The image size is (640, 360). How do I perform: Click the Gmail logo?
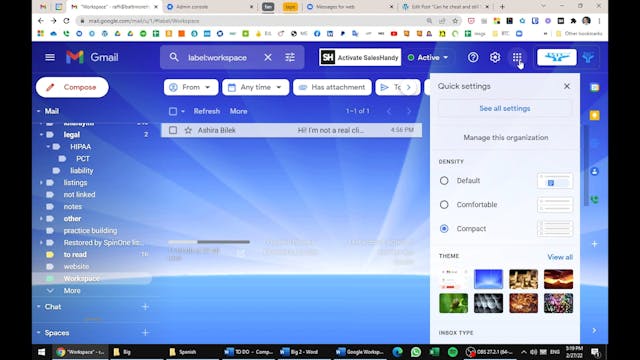pos(92,57)
